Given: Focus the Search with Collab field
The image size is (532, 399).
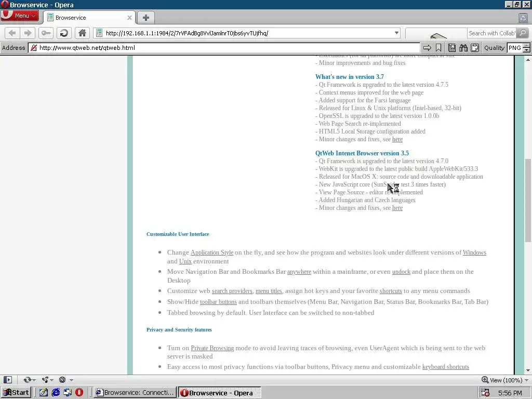Looking at the screenshot, I should point(491,33).
